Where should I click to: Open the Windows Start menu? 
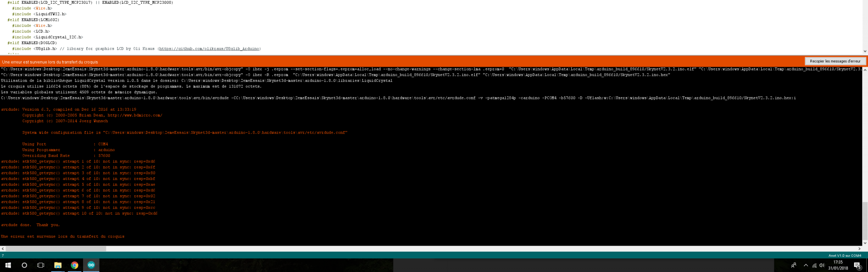tap(8, 265)
